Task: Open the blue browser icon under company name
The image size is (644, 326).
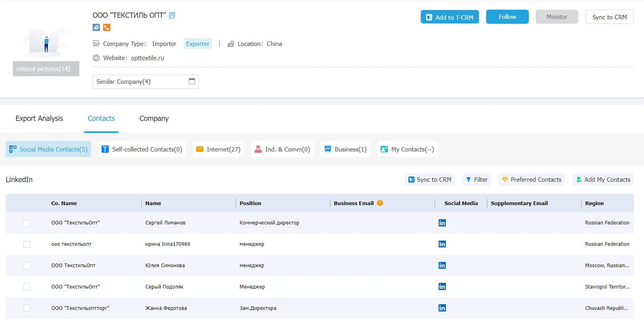Action: point(96,27)
